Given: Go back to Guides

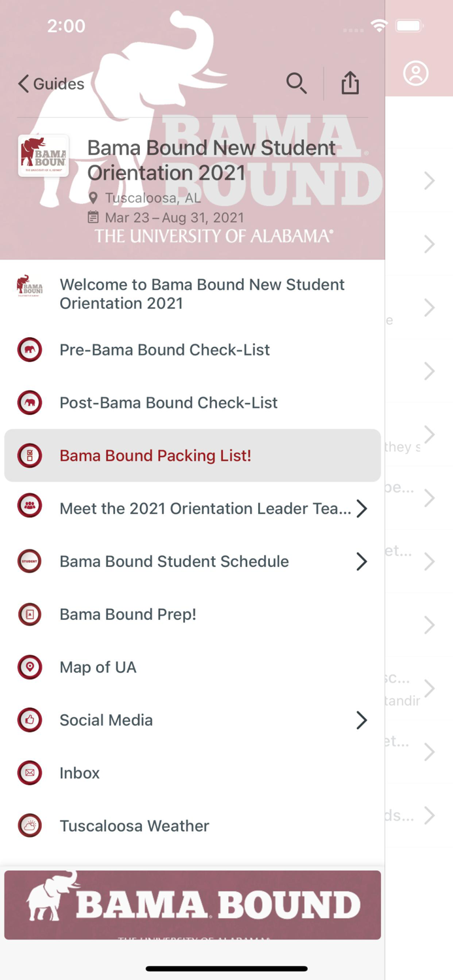Looking at the screenshot, I should point(50,84).
